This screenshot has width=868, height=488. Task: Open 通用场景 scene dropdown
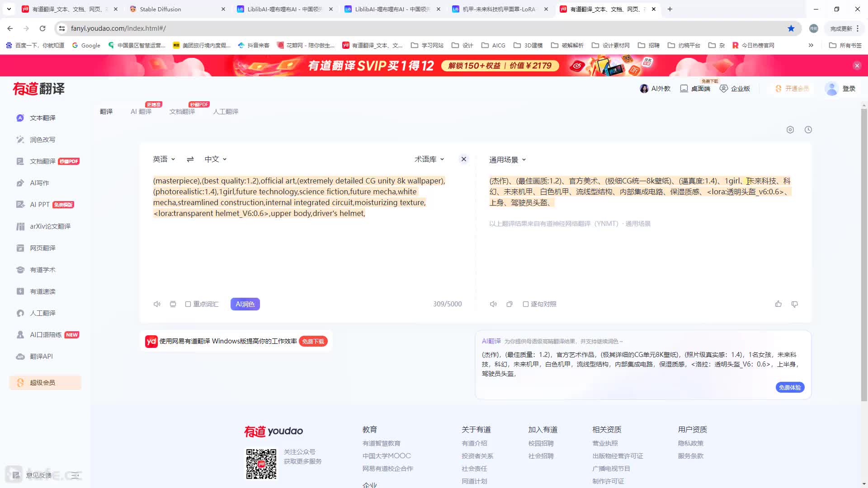coord(508,160)
